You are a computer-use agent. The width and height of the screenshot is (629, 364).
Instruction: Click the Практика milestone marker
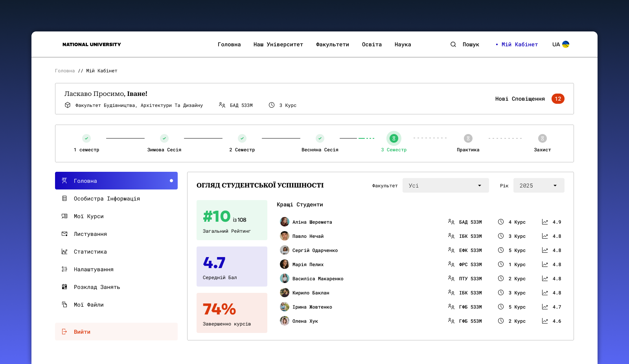(x=468, y=138)
